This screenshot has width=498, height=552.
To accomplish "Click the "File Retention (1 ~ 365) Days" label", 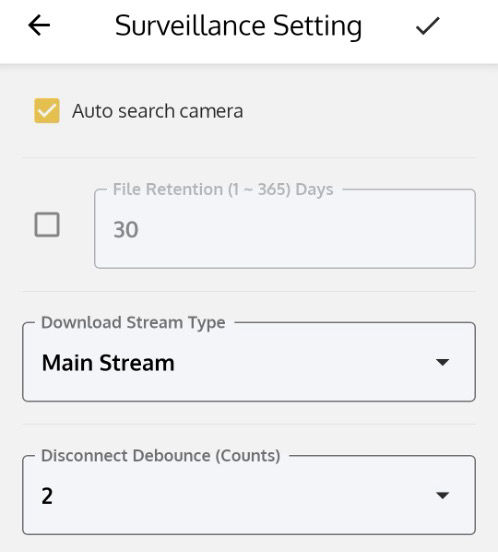I will tap(223, 189).
